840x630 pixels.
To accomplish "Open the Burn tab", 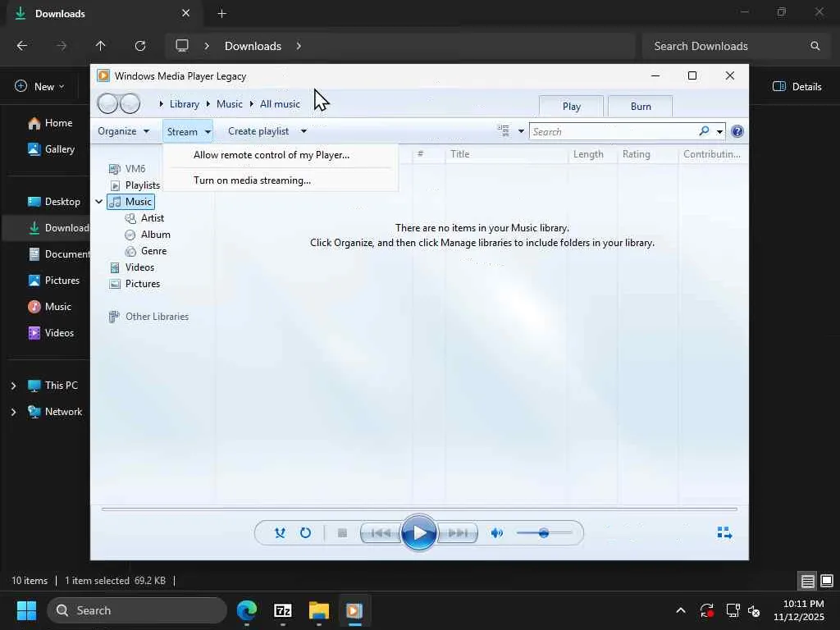I will click(641, 106).
